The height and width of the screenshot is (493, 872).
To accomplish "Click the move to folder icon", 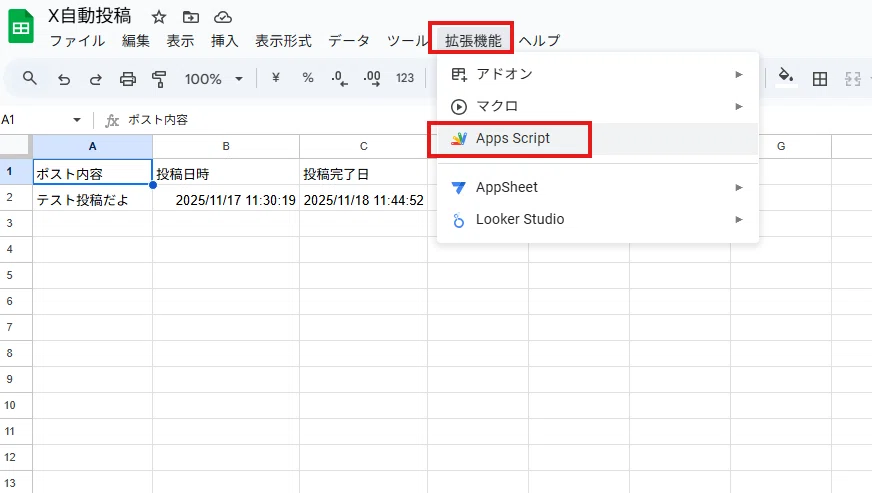I will click(191, 17).
